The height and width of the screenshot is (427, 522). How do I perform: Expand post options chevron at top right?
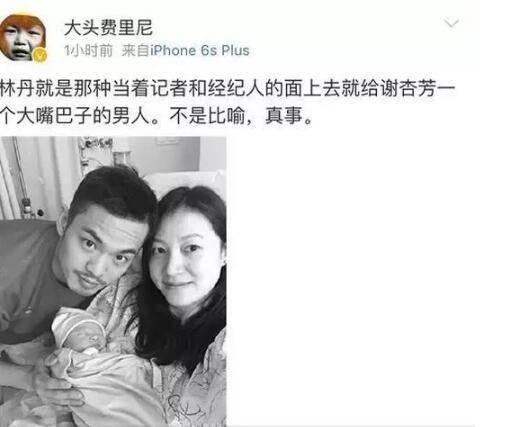point(451,23)
